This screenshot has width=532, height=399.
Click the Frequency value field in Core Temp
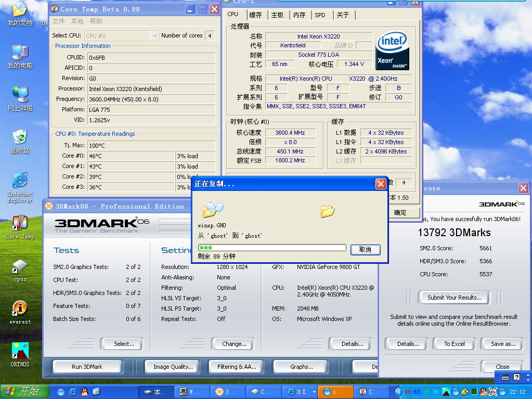click(151, 99)
